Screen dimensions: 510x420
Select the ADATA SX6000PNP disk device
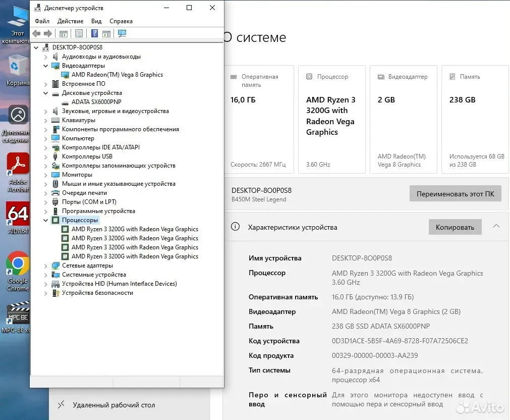96,102
